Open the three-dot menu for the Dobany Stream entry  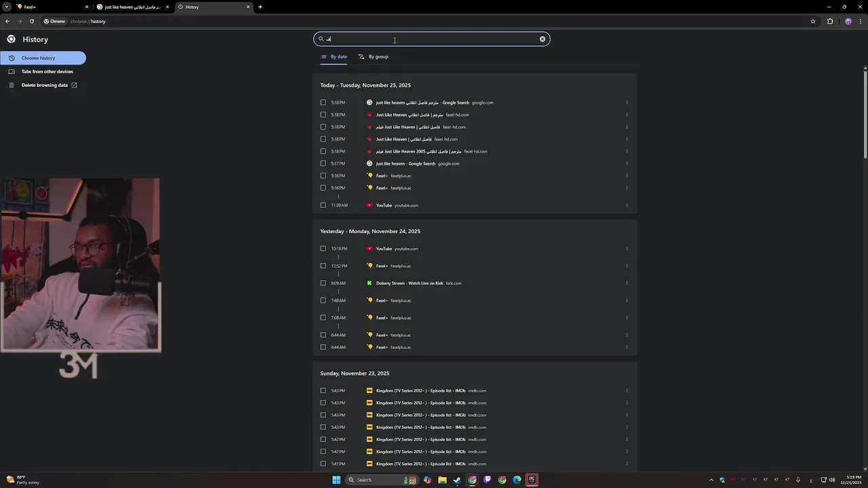(x=627, y=283)
